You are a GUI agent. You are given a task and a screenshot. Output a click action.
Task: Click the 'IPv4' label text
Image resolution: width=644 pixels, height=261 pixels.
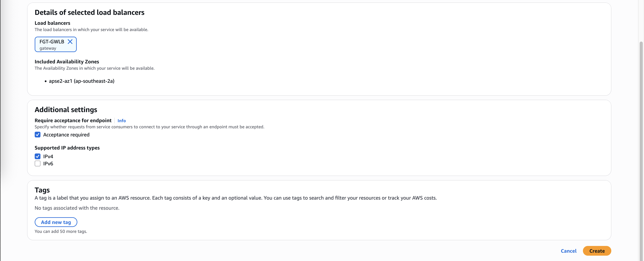(x=48, y=156)
